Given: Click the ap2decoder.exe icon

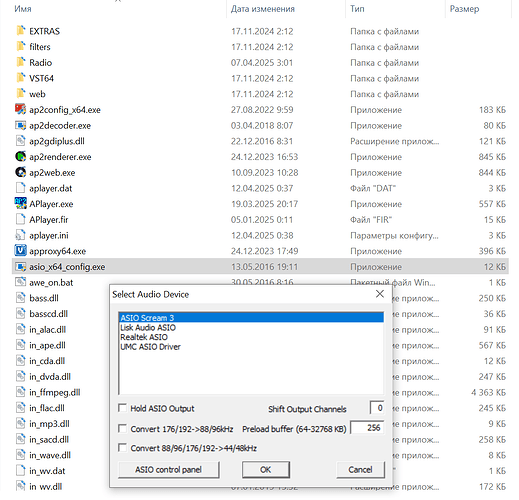Looking at the screenshot, I should point(21,125).
